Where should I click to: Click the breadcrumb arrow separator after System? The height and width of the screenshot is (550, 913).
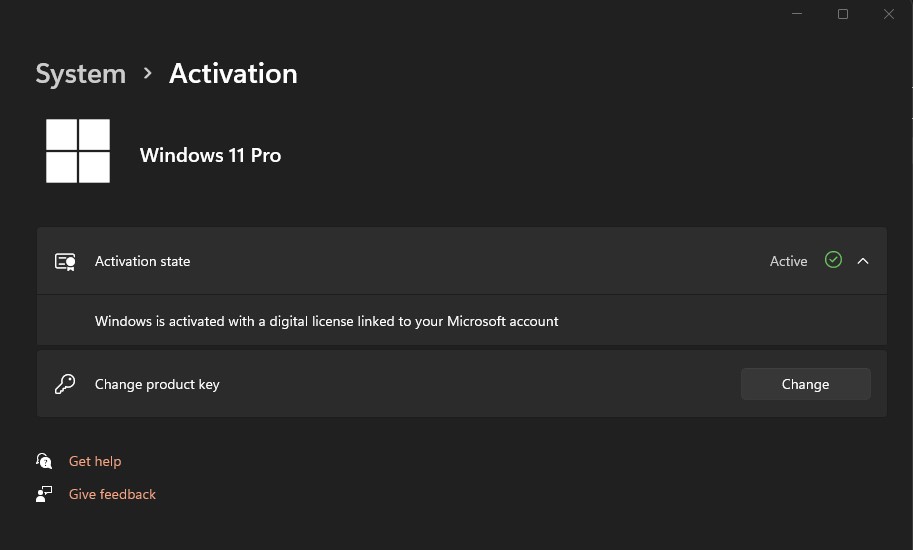pyautogui.click(x=148, y=73)
